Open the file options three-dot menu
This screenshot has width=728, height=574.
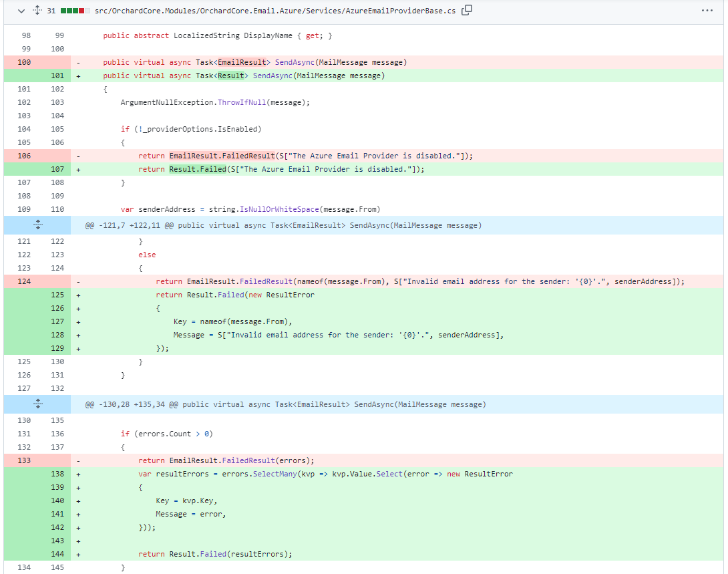pos(707,10)
